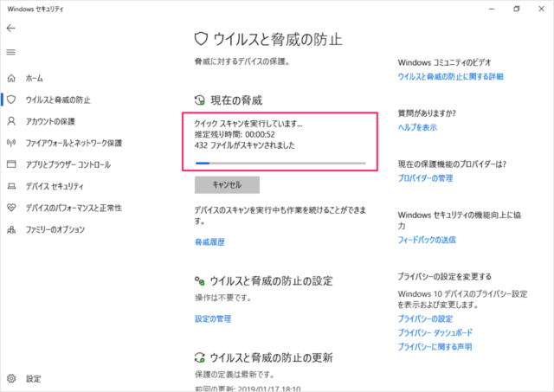The width and height of the screenshot is (554, 392).
Task: Click クイック スキャンを実行しています text
Action: (x=248, y=124)
